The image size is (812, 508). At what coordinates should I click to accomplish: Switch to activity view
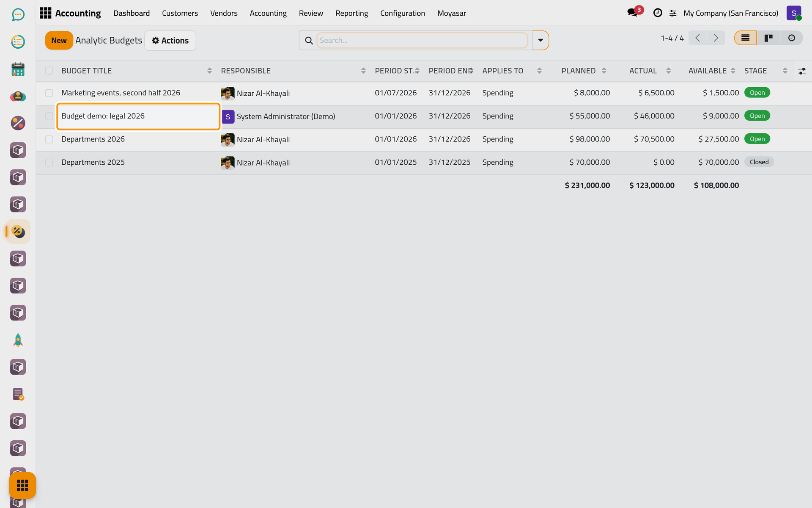791,38
